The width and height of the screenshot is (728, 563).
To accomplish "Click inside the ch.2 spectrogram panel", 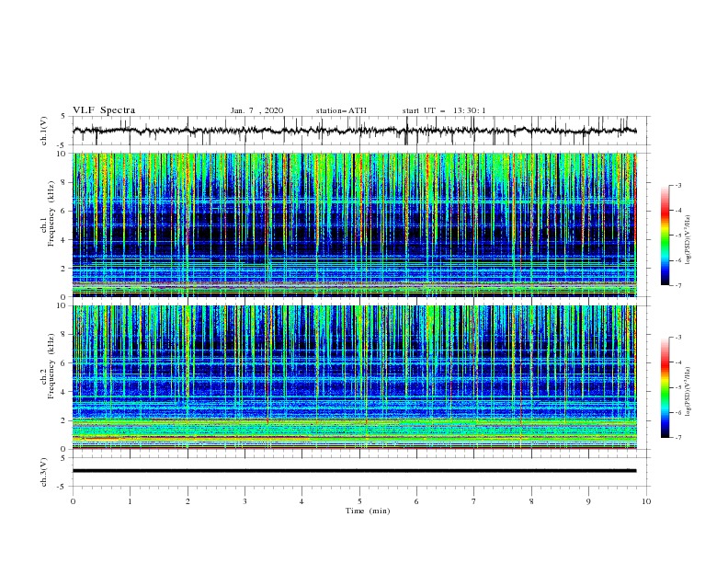I will 354,377.
